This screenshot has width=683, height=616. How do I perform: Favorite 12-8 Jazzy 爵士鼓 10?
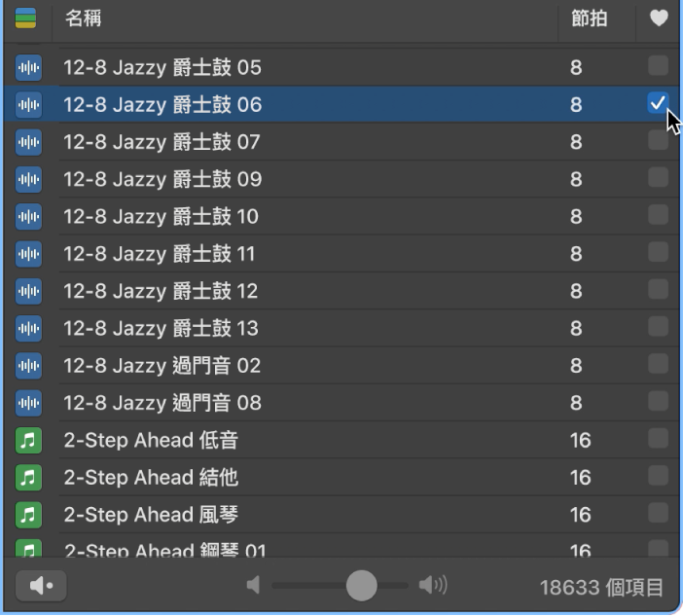click(x=658, y=215)
